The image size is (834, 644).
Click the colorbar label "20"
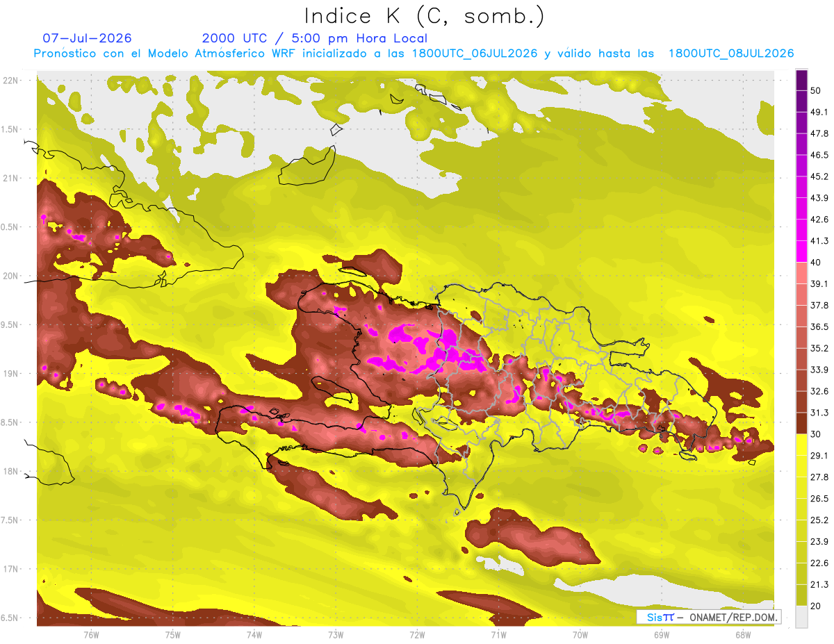(x=817, y=606)
